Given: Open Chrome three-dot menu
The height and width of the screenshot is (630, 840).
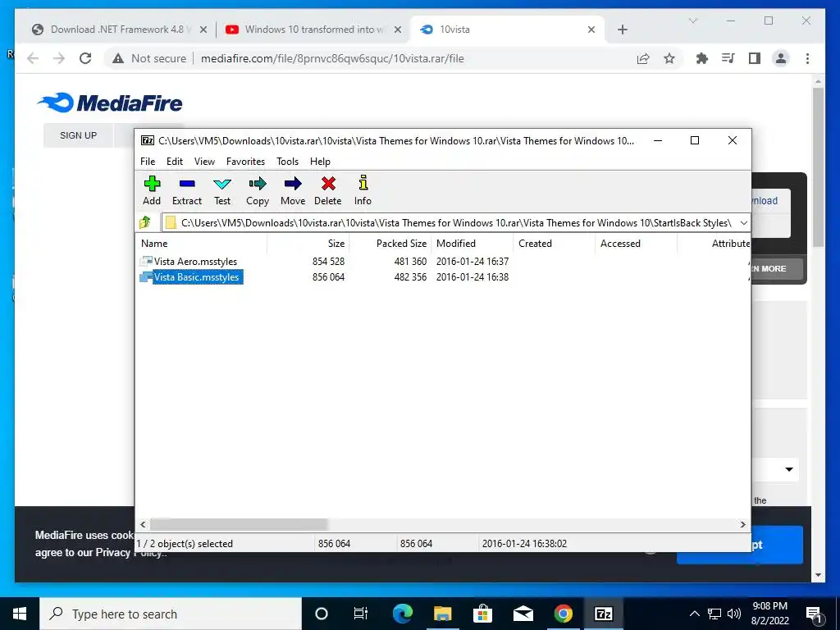Looking at the screenshot, I should coord(807,58).
